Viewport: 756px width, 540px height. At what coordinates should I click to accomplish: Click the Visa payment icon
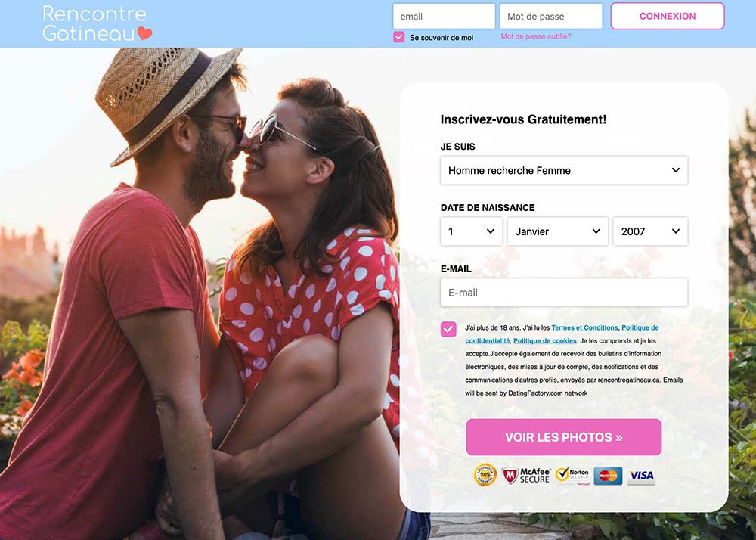tap(641, 476)
